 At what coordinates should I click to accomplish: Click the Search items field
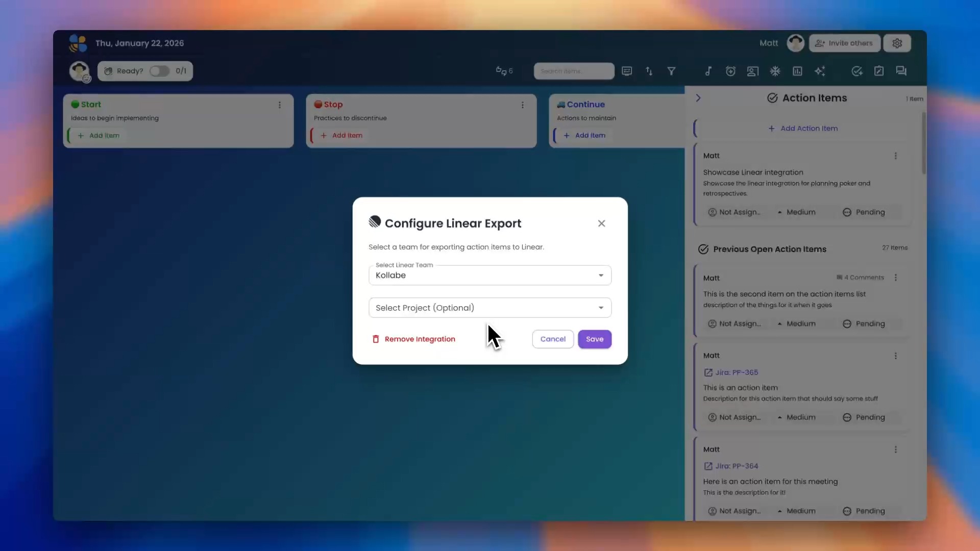[x=574, y=71]
